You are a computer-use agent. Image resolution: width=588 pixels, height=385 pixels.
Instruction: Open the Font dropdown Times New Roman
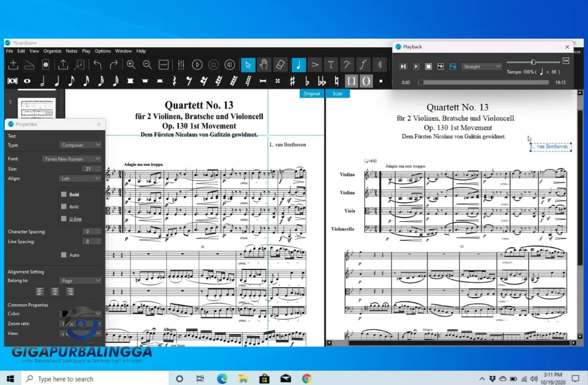pos(71,159)
